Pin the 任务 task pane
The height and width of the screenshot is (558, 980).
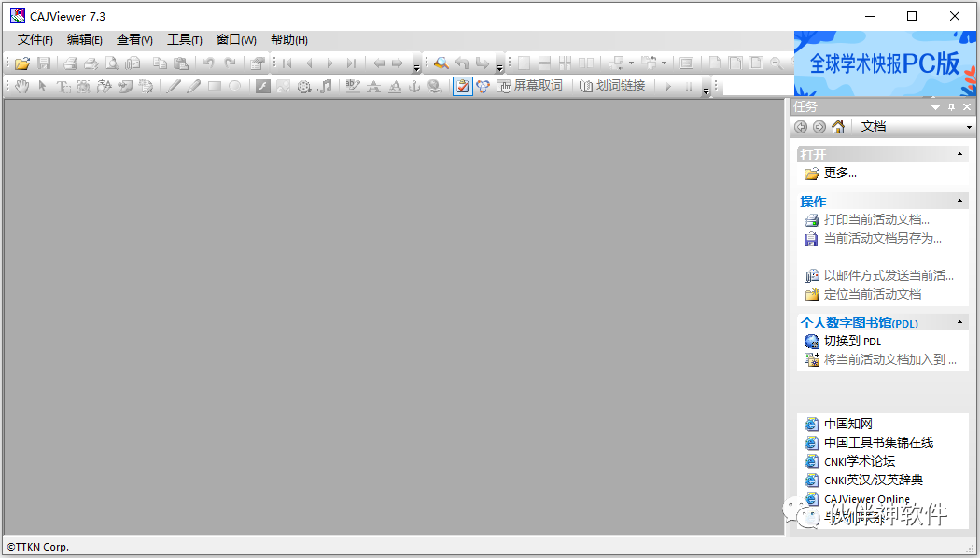(x=951, y=107)
